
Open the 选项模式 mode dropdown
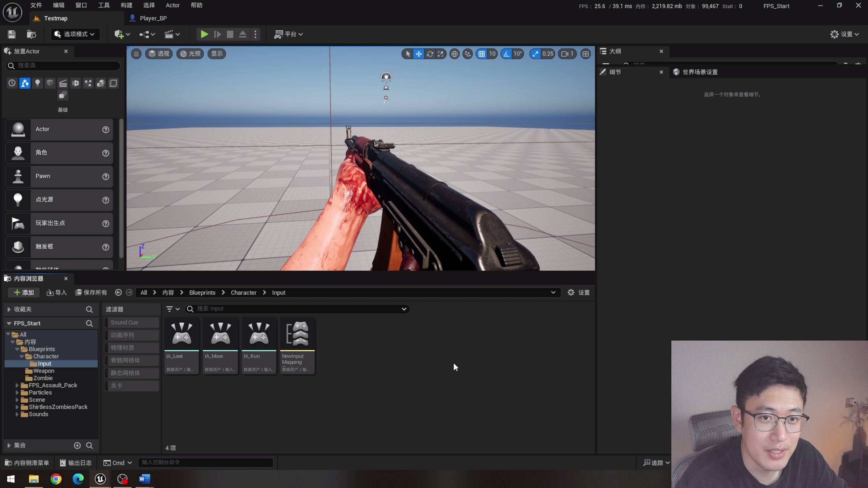[75, 34]
